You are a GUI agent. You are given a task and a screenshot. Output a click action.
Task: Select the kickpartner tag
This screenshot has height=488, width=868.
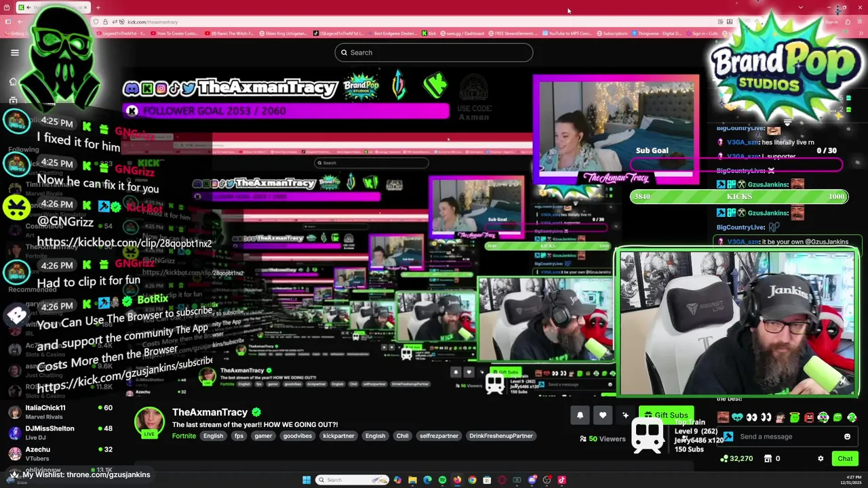coord(338,436)
